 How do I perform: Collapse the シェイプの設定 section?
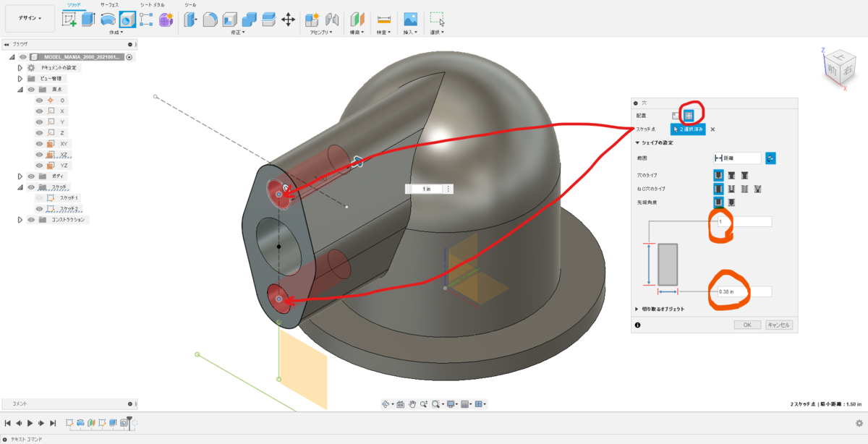[637, 142]
